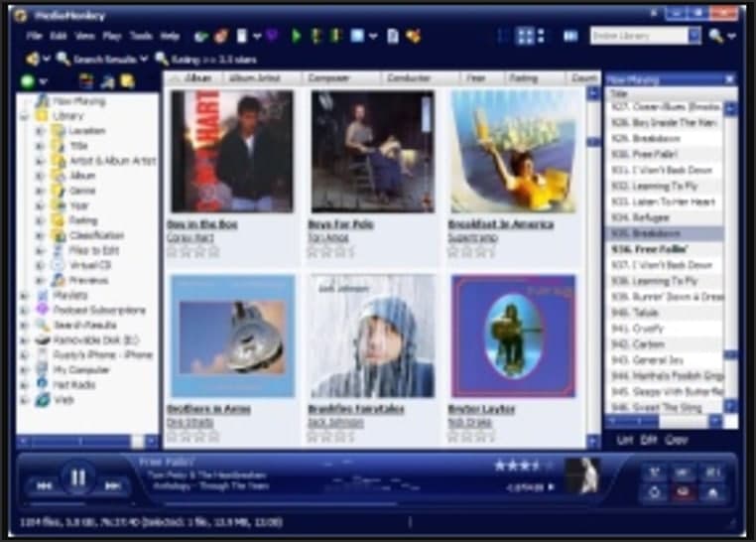The image size is (756, 542).
Task: Open the Edit menu
Action: 58,36
